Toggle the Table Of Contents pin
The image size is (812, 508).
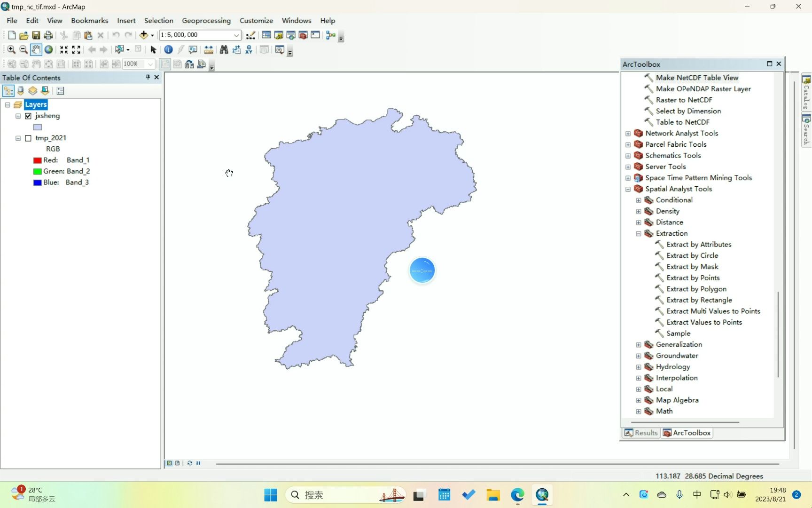click(147, 77)
